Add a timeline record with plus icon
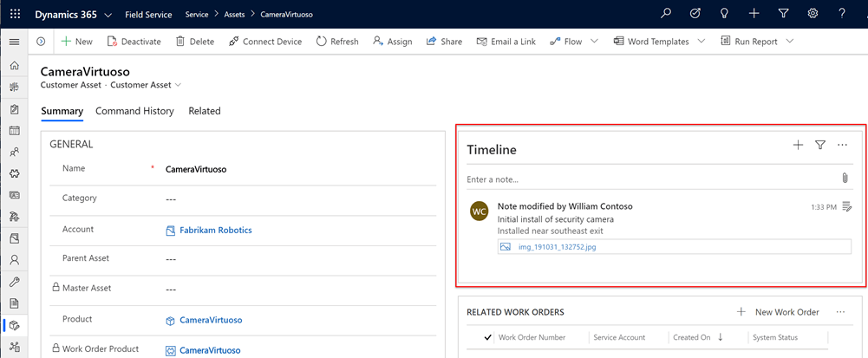Image resolution: width=868 pixels, height=358 pixels. coord(799,145)
